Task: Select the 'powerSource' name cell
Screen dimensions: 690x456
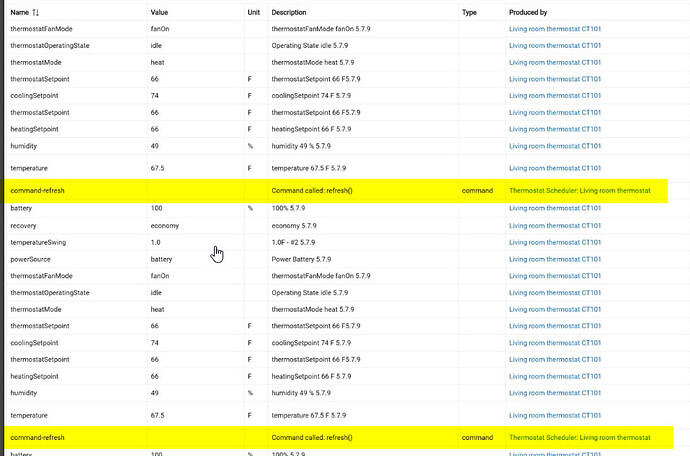Action: (x=30, y=259)
